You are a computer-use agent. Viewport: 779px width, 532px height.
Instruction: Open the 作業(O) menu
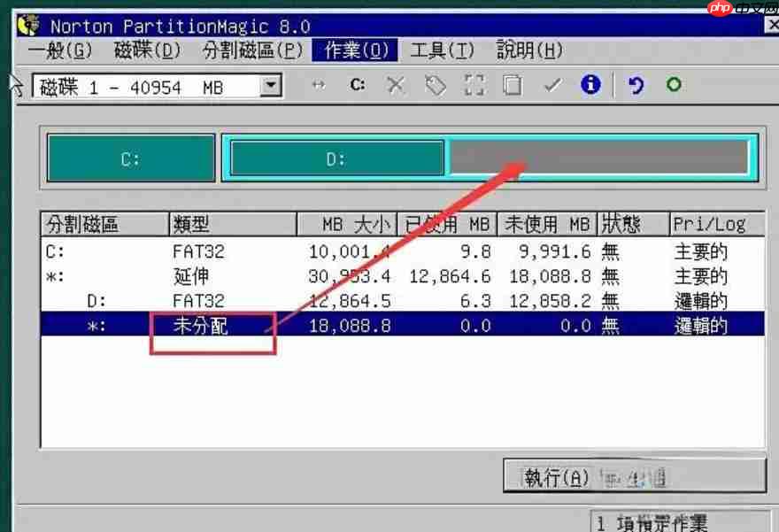[x=354, y=50]
